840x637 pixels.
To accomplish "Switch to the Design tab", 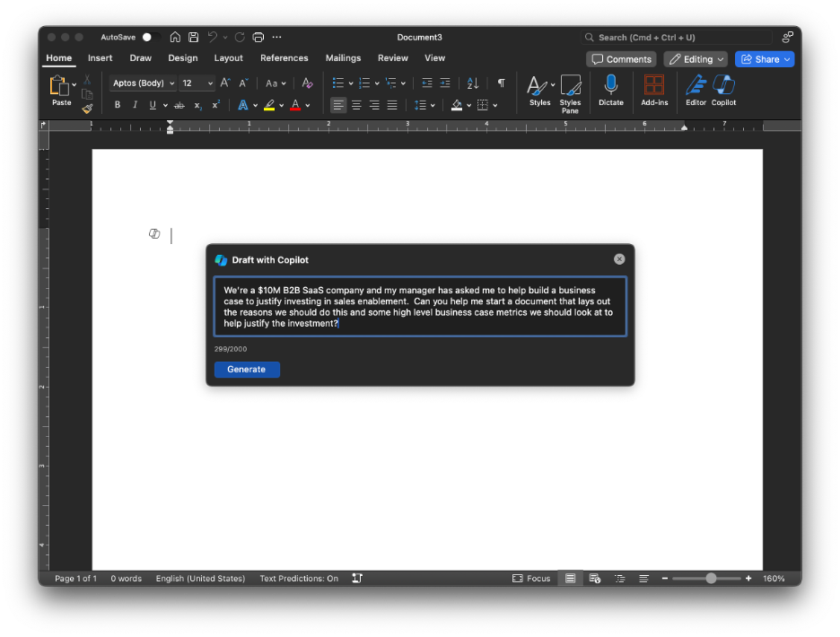I will [x=183, y=57].
